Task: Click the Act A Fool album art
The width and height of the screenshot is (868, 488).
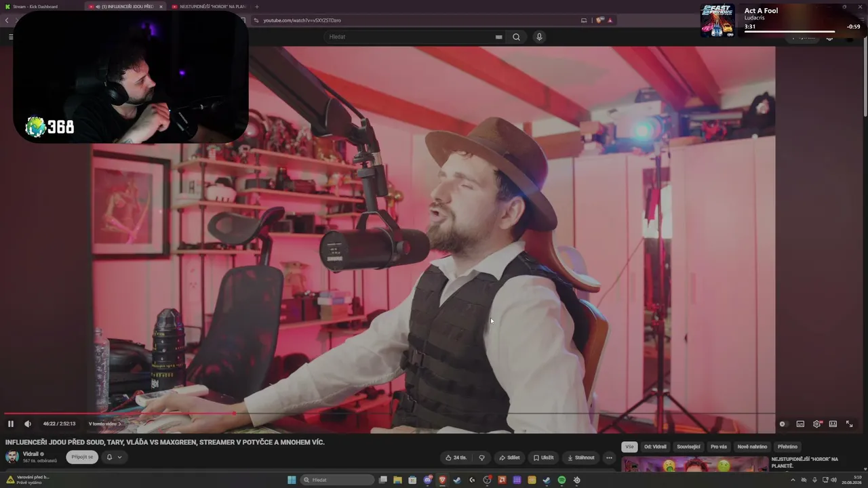Action: 717,20
